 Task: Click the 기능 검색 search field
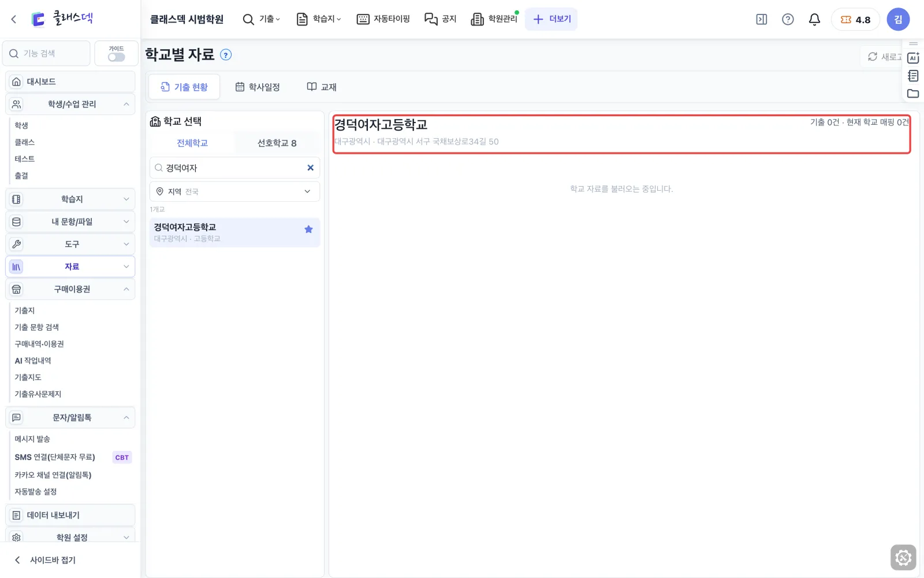[x=46, y=53]
